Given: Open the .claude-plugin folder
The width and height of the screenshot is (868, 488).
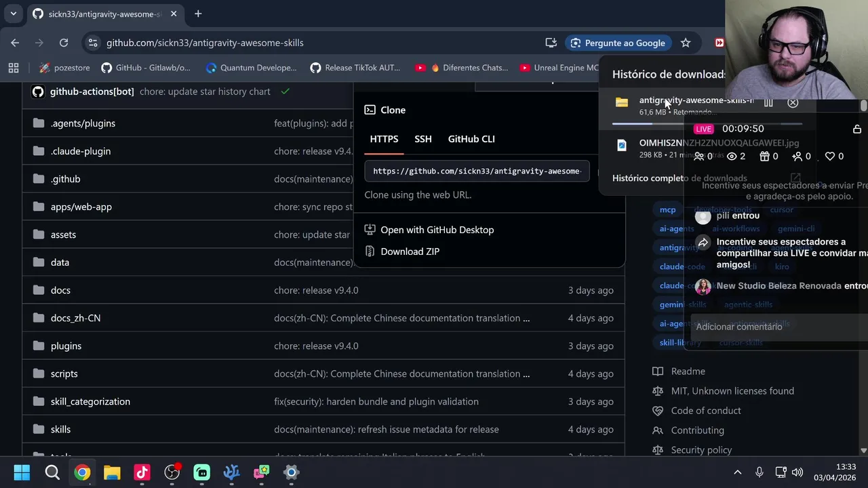Looking at the screenshot, I should 81,151.
